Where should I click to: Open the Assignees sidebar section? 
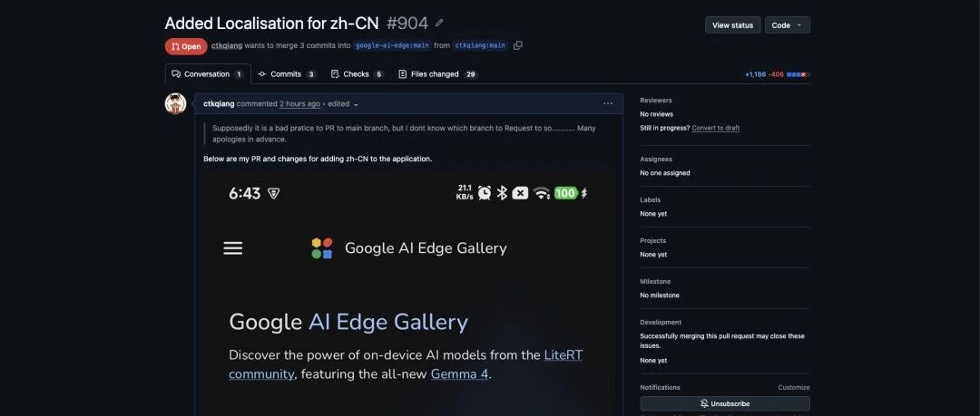656,160
